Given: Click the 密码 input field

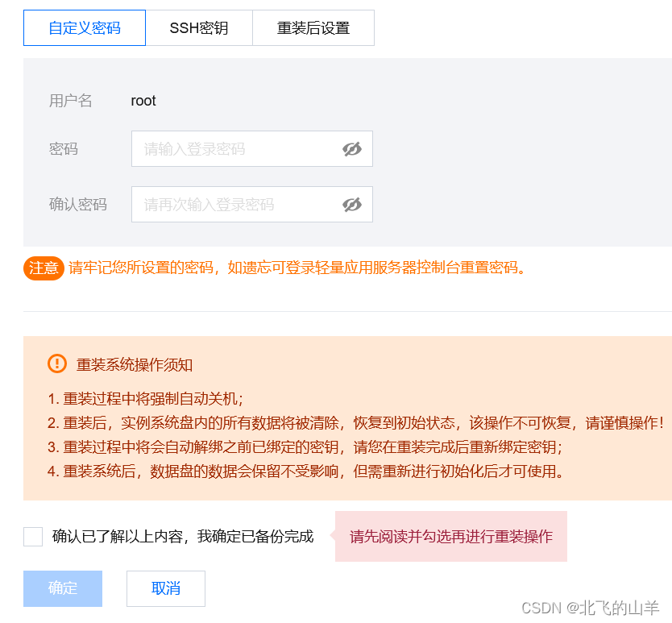Looking at the screenshot, I should [252, 149].
